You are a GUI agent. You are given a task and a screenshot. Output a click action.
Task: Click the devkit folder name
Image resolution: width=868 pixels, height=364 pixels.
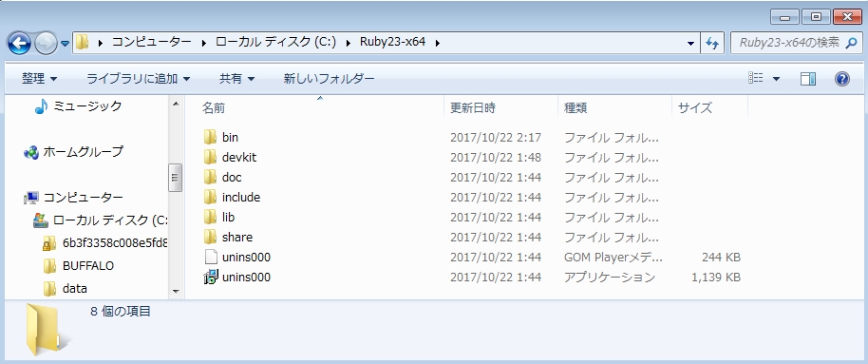[239, 158]
